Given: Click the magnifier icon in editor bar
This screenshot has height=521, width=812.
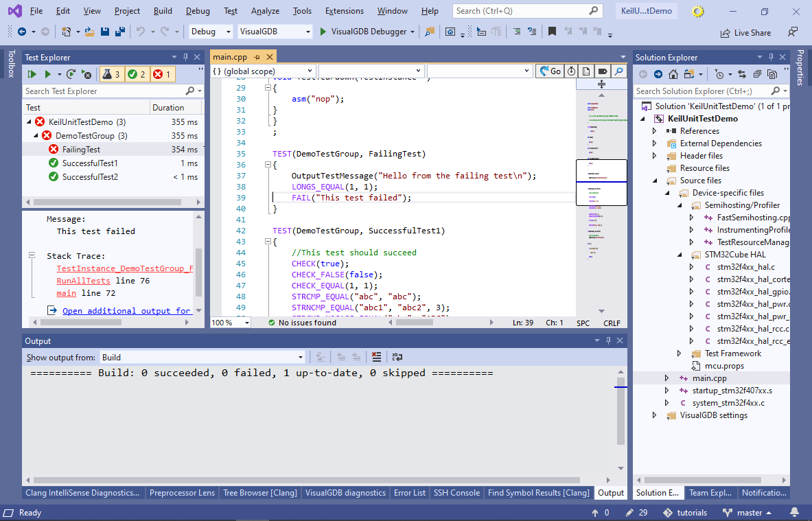Looking at the screenshot, I should tap(618, 71).
